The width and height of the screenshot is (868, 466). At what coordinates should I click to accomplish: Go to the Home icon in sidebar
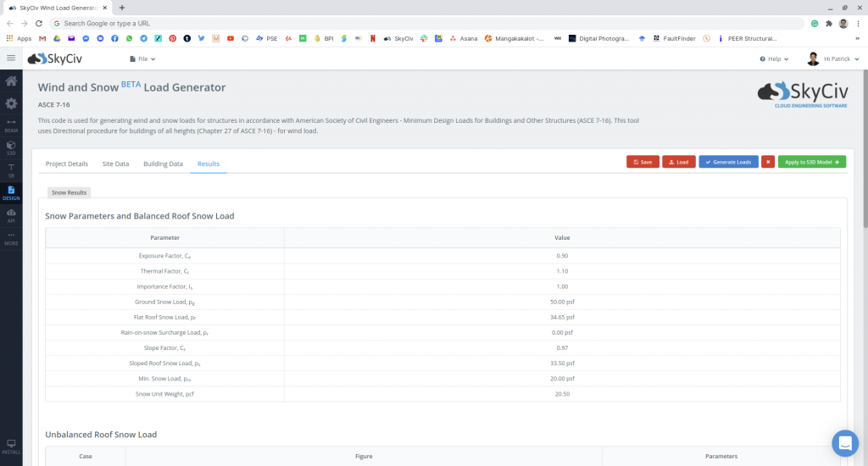[x=11, y=81]
